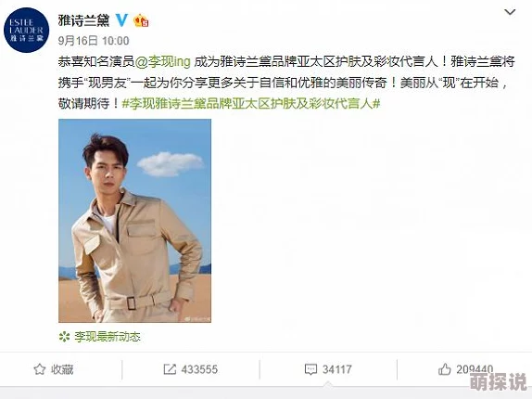The width and height of the screenshot is (532, 399).
Task: Click the repost share arrow icon
Action: [x=170, y=369]
